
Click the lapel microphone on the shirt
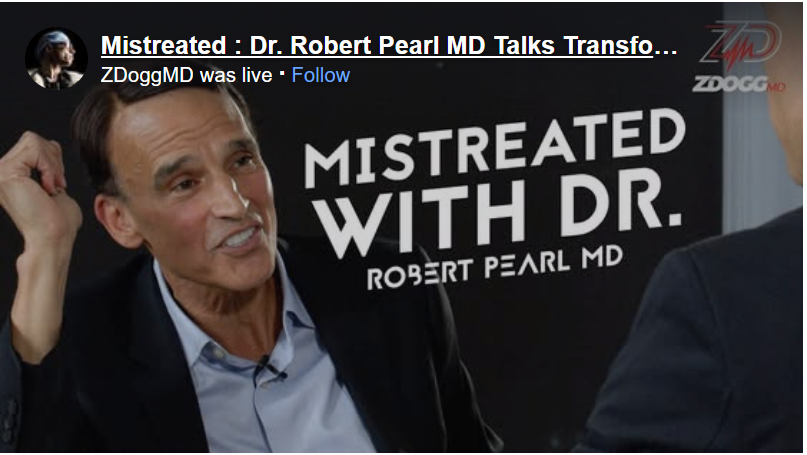pos(267,365)
